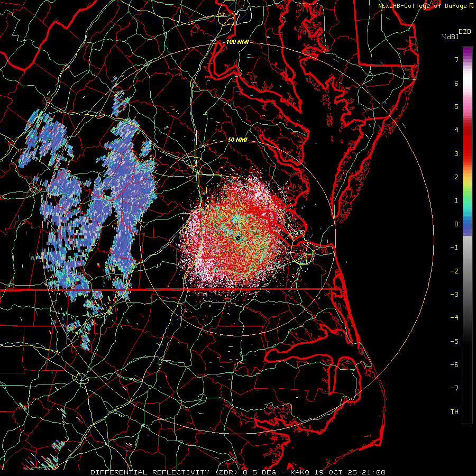Click the 6 value on color scale
The width and height of the screenshot is (476, 476).
click(x=456, y=83)
